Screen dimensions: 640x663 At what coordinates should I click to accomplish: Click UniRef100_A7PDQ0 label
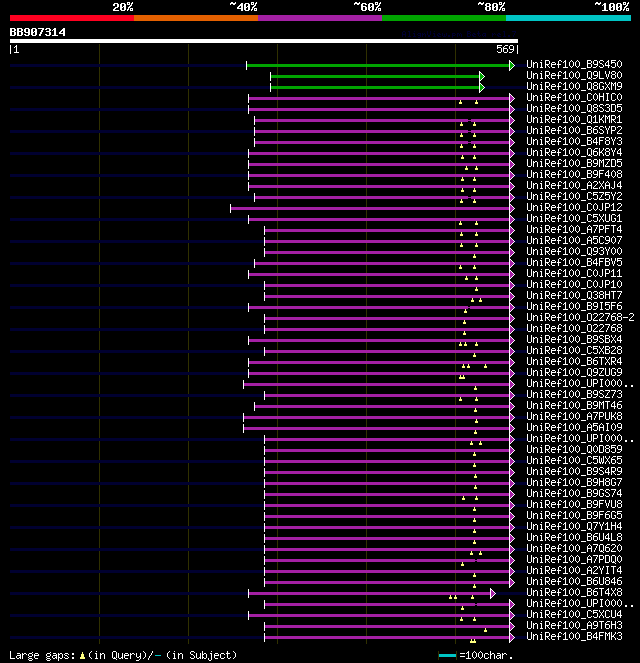coord(574,559)
